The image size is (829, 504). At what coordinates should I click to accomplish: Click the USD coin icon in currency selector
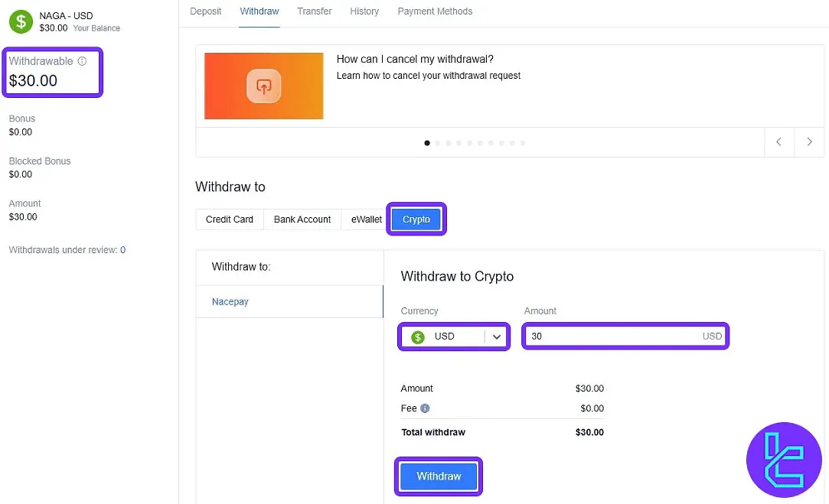pos(416,337)
